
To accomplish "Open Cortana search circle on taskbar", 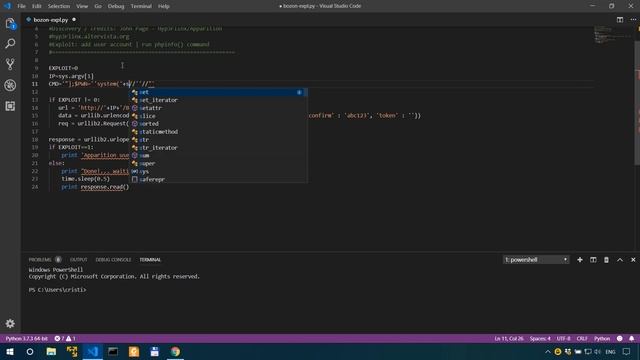I will tap(30, 351).
